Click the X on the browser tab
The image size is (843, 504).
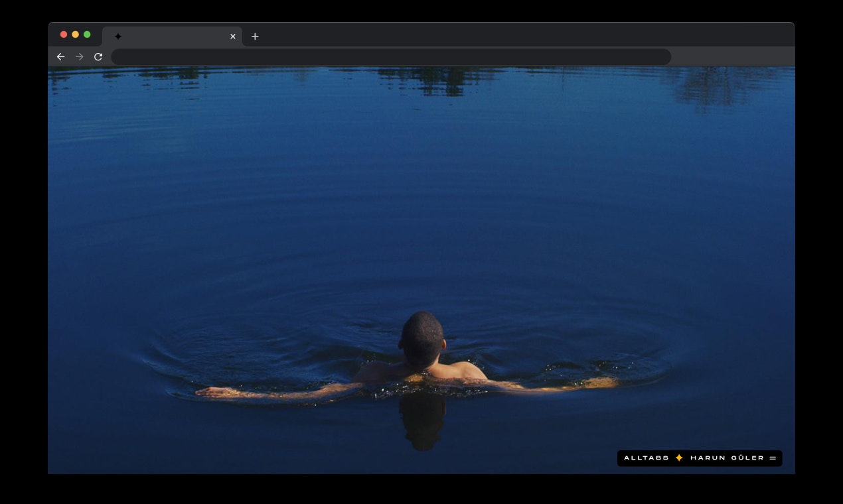[233, 36]
